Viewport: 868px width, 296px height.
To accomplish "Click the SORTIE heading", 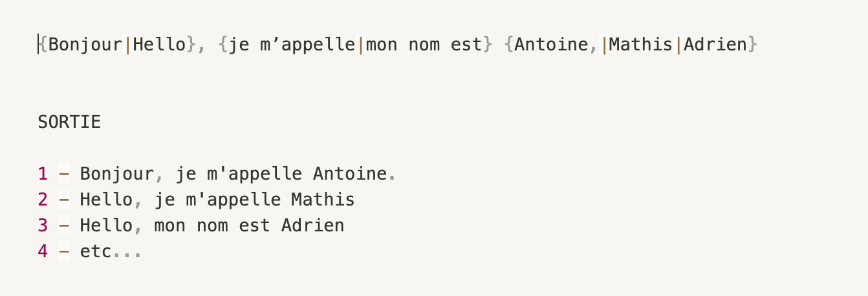I will 69,122.
